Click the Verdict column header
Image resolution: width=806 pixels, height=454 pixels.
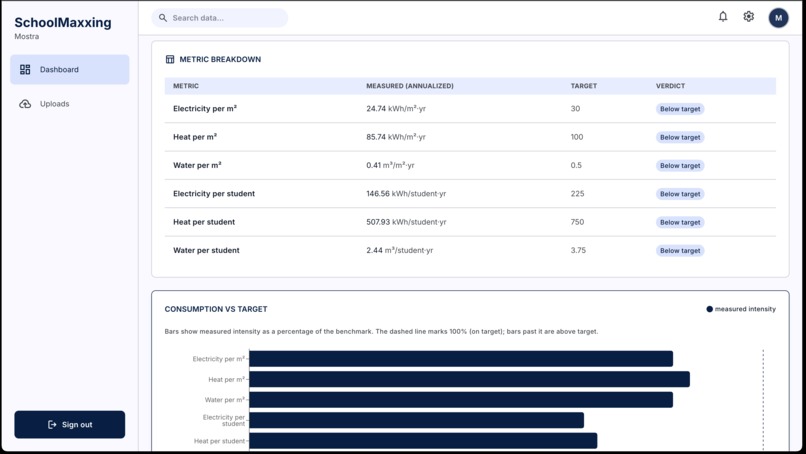click(x=670, y=86)
